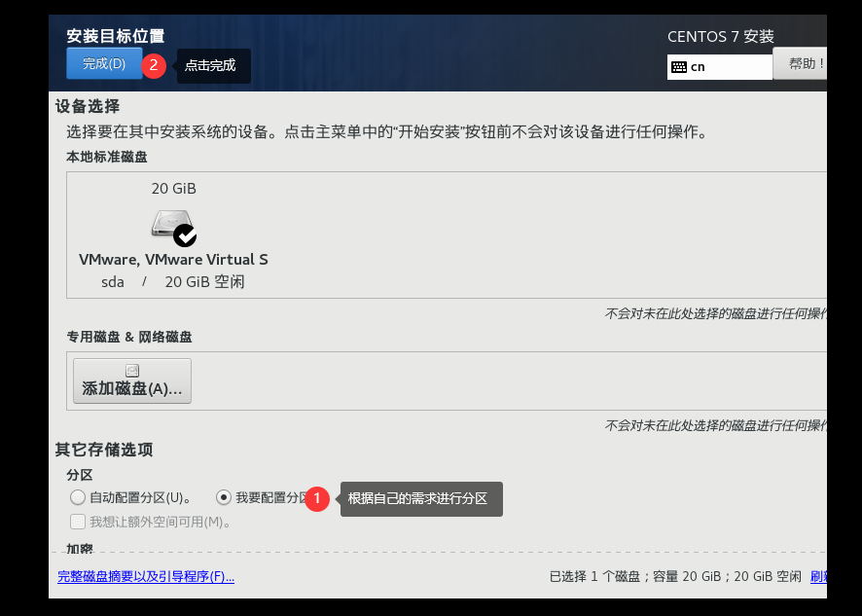Click the red number 2 annotation badge
This screenshot has height=616, width=862.
click(x=154, y=65)
